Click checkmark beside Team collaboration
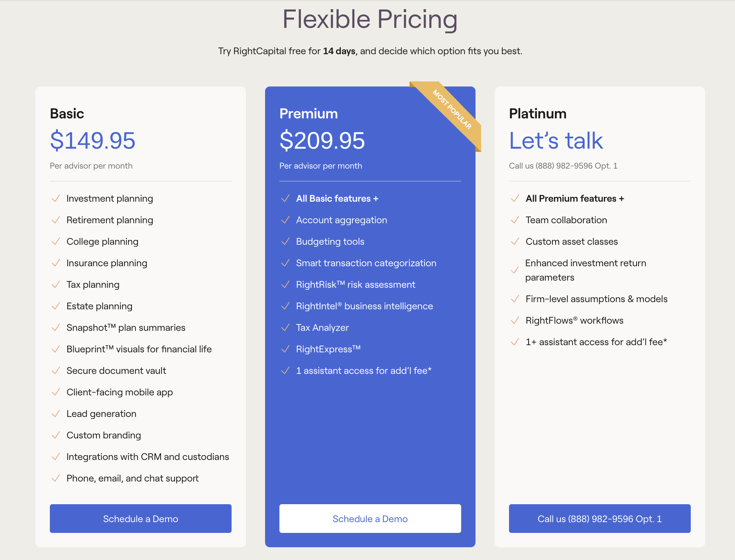 click(515, 220)
